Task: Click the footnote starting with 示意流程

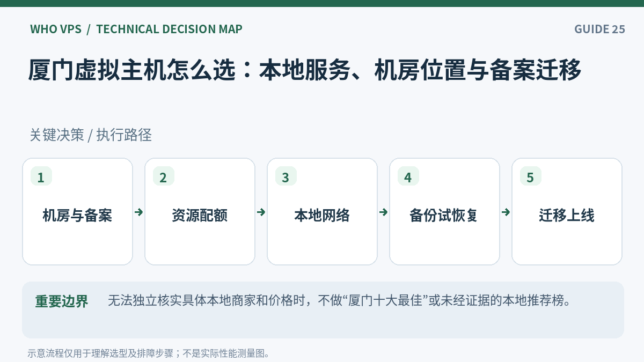Action: [149, 353]
